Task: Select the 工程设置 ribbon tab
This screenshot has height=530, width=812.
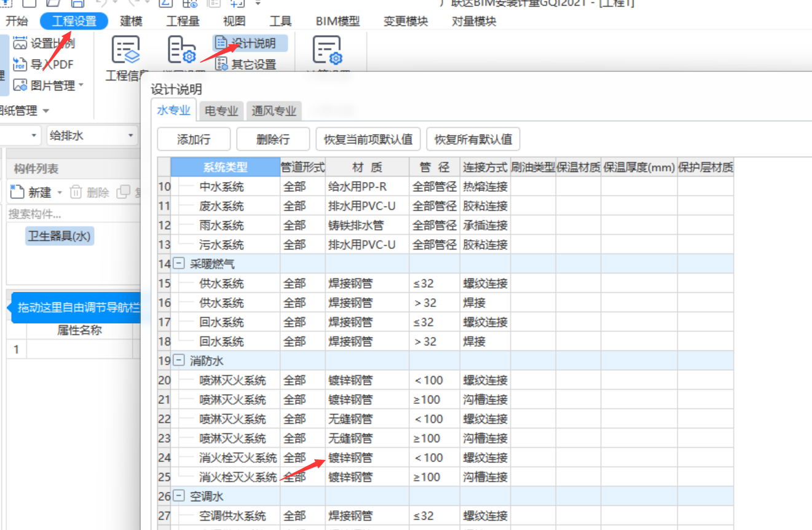Action: tap(74, 21)
